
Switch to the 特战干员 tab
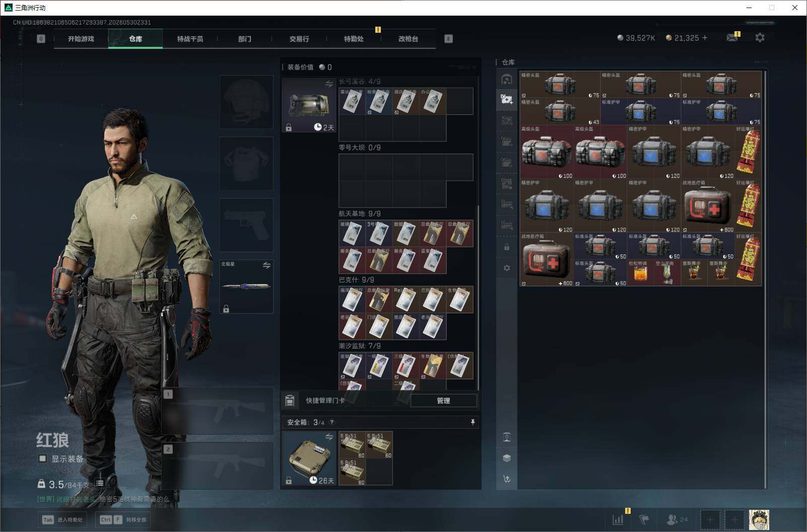pos(190,39)
